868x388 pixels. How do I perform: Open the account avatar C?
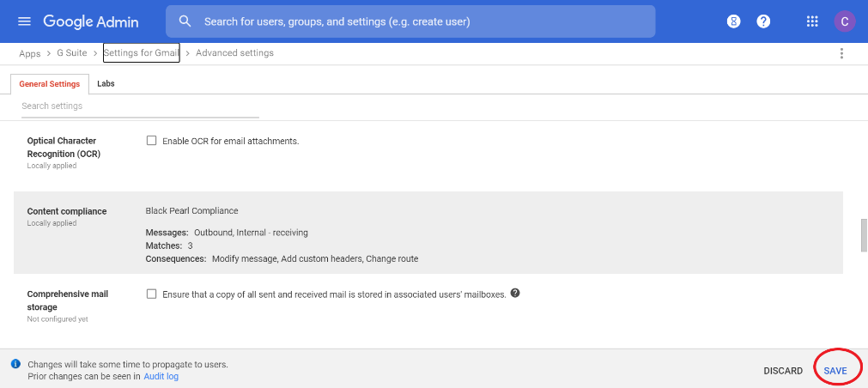point(844,21)
